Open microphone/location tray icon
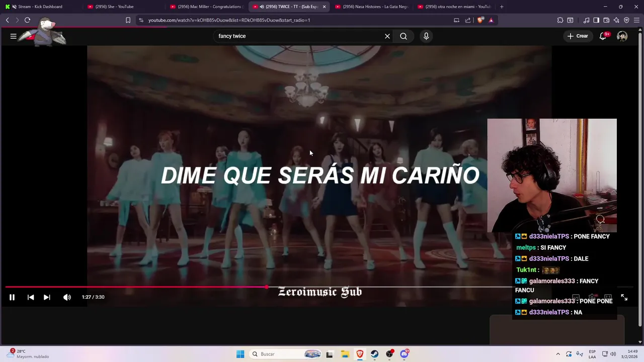 click(580, 354)
